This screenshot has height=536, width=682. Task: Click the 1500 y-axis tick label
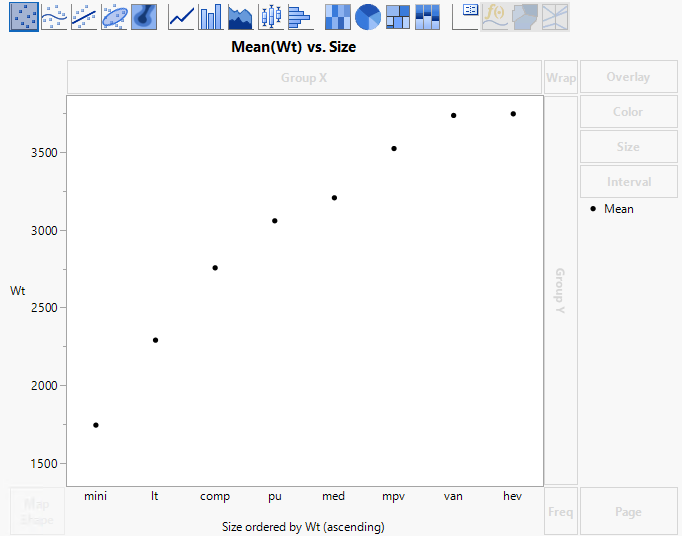coord(44,464)
